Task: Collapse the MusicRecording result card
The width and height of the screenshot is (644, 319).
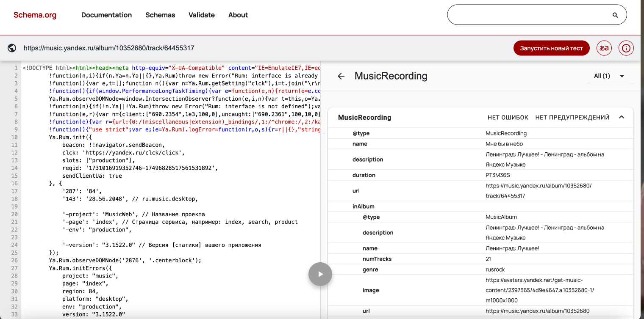Action: 622,117
